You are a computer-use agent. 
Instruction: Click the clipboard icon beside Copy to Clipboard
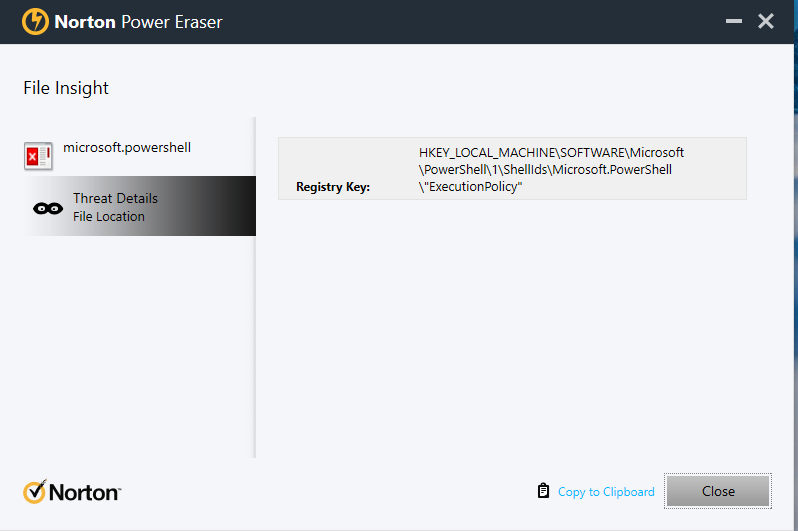[543, 491]
